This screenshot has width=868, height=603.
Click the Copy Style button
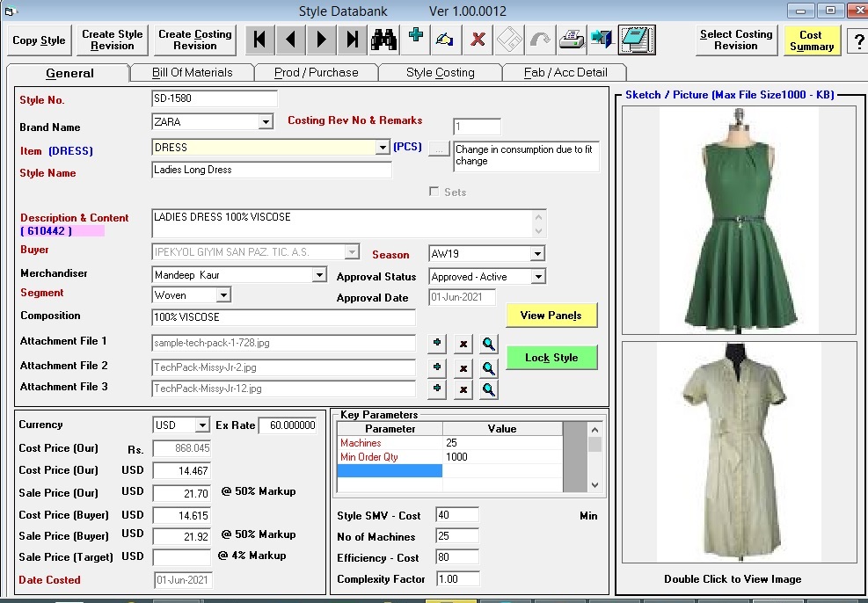tap(40, 40)
